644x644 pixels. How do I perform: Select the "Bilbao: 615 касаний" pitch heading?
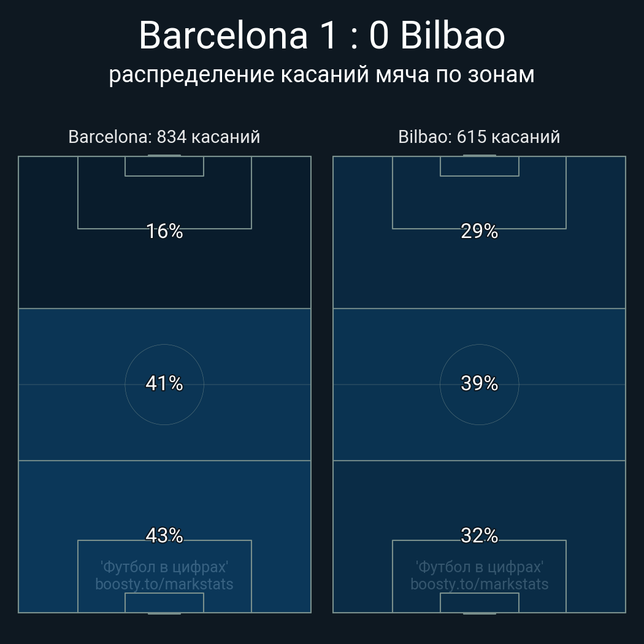click(x=479, y=137)
